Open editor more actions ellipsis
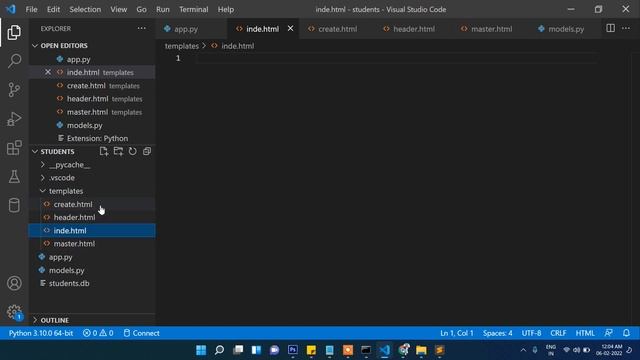The image size is (640, 360). click(626, 28)
